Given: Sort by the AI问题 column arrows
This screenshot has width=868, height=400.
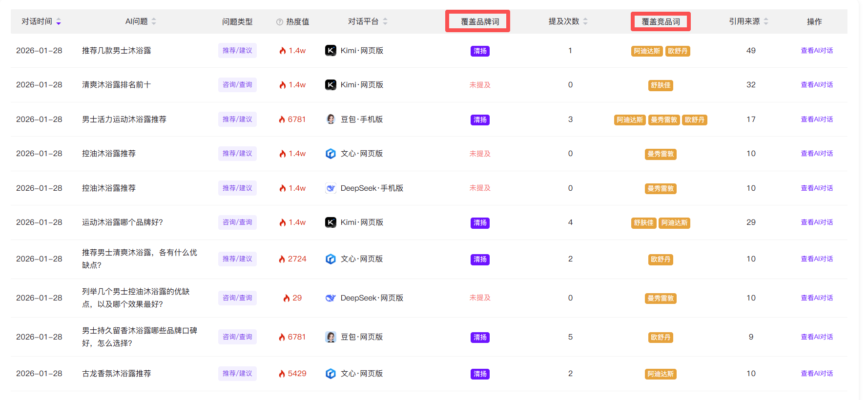Looking at the screenshot, I should (154, 21).
